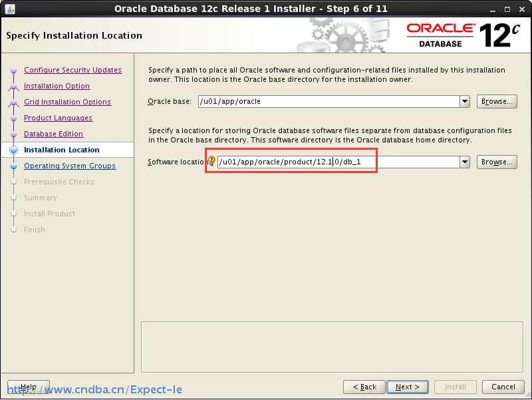The image size is (532, 400).
Task: Go to the Configure Security Updates step
Action: pos(72,70)
